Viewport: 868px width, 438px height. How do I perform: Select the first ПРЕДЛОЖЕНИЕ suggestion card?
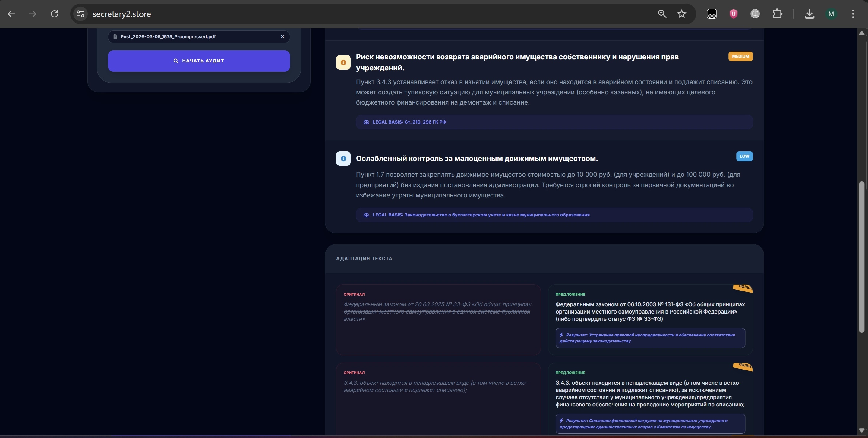pos(650,320)
